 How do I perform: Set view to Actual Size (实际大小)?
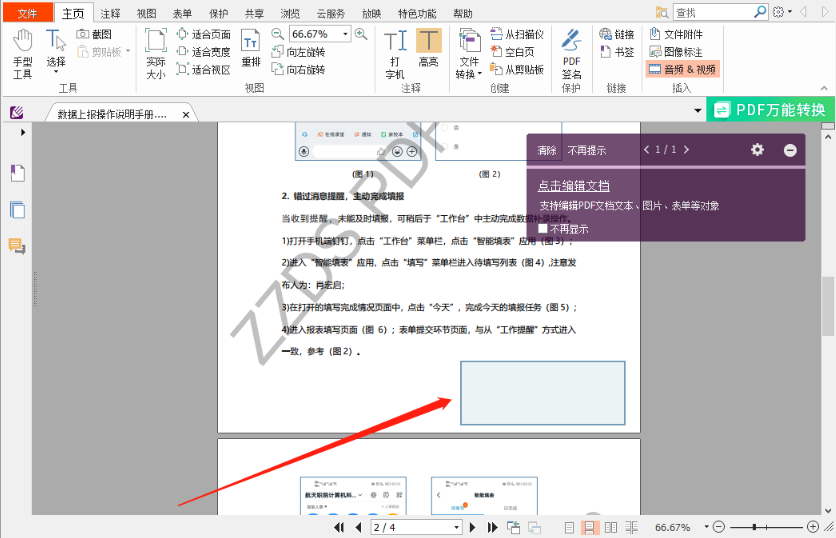[156, 54]
